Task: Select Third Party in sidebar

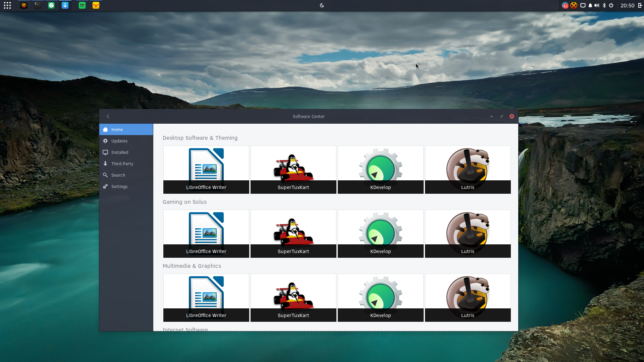Action: [126, 164]
